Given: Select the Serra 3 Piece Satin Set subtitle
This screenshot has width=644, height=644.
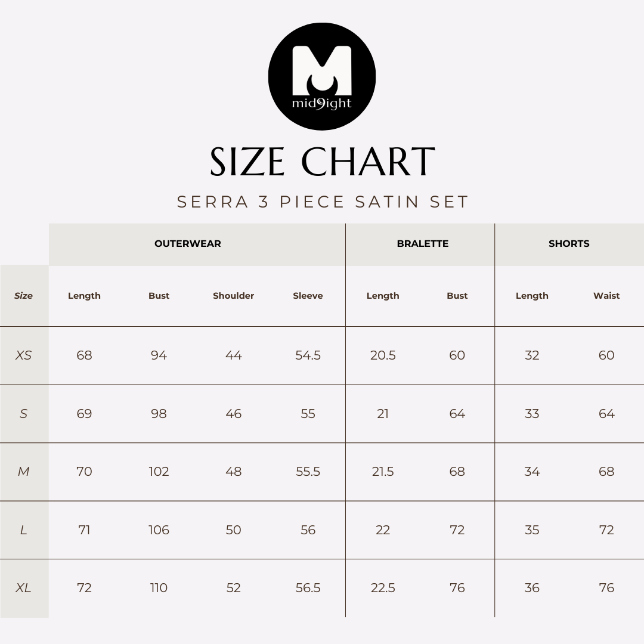Looking at the screenshot, I should click(323, 202).
